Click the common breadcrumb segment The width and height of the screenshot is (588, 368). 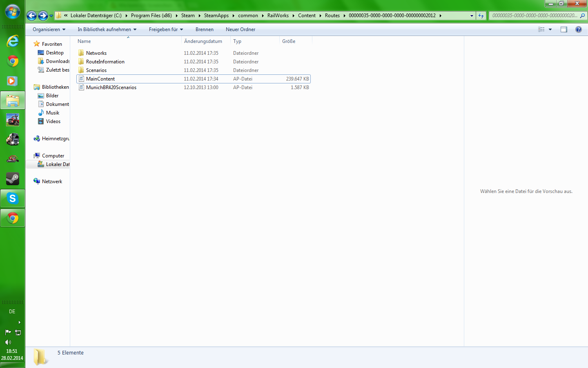tap(248, 16)
